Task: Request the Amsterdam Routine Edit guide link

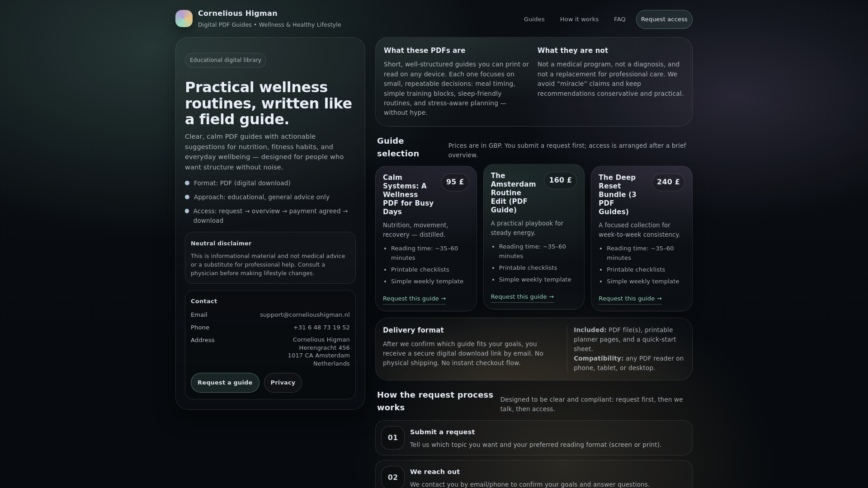Action: tap(522, 297)
